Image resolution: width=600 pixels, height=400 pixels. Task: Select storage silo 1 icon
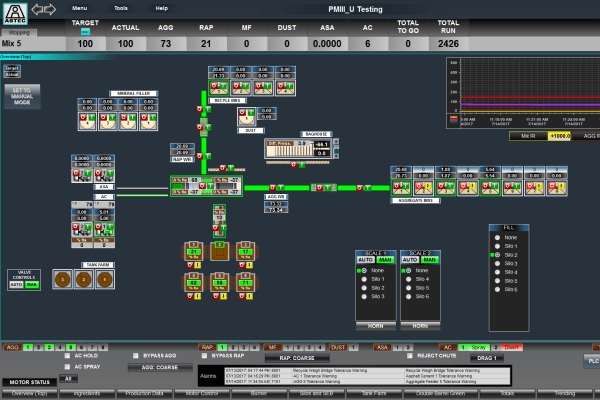point(194,251)
